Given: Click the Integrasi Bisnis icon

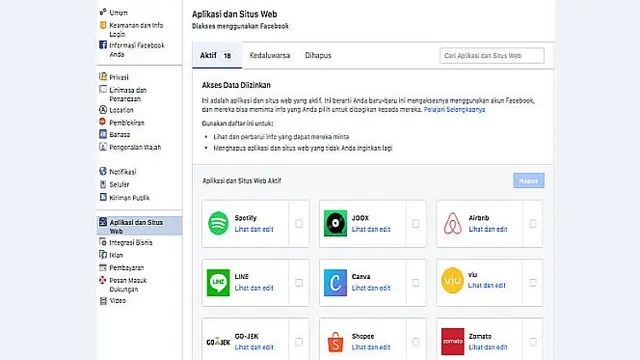Looking at the screenshot, I should 103,242.
